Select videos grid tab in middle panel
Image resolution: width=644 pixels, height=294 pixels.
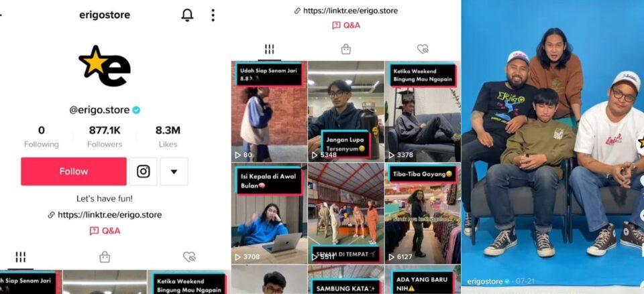[x=270, y=50]
